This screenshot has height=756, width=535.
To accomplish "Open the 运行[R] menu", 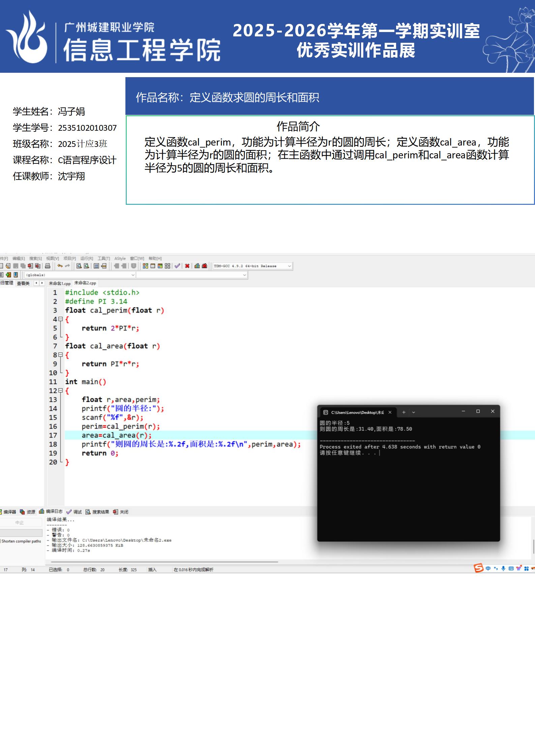I will click(x=86, y=258).
